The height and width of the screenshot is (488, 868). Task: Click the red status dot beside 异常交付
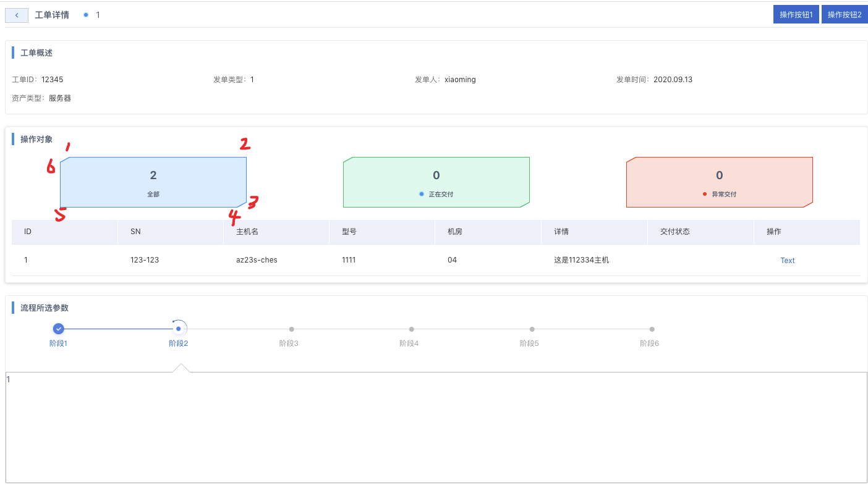pos(705,193)
